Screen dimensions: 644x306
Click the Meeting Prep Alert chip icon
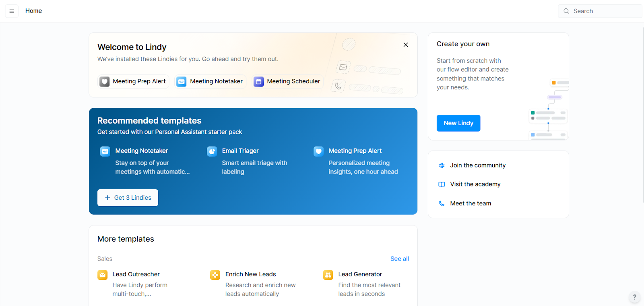click(x=105, y=82)
